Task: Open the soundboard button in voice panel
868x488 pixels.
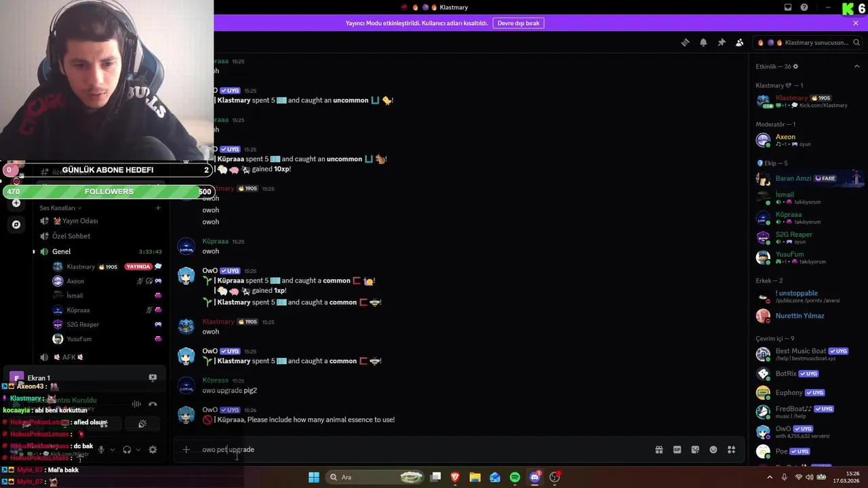Action: tap(142, 424)
